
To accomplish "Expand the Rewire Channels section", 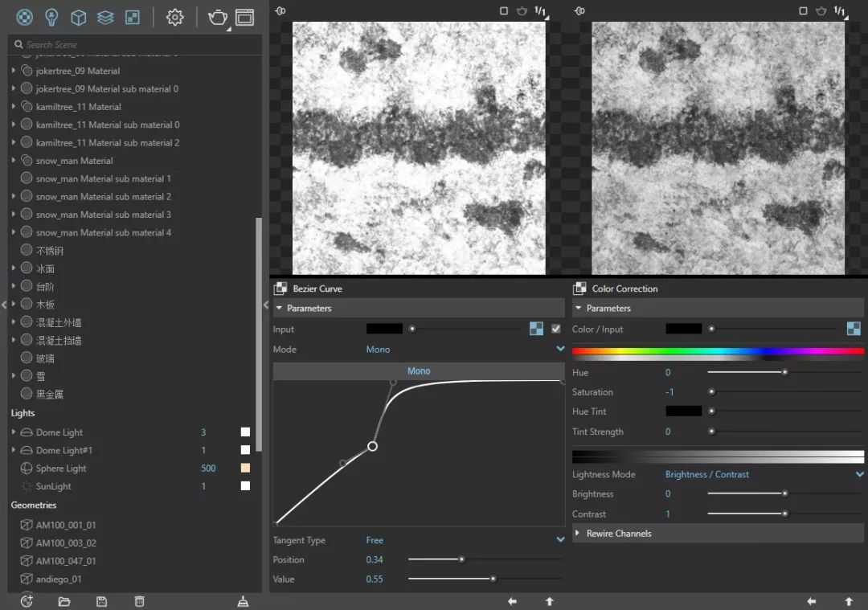I will (619, 534).
